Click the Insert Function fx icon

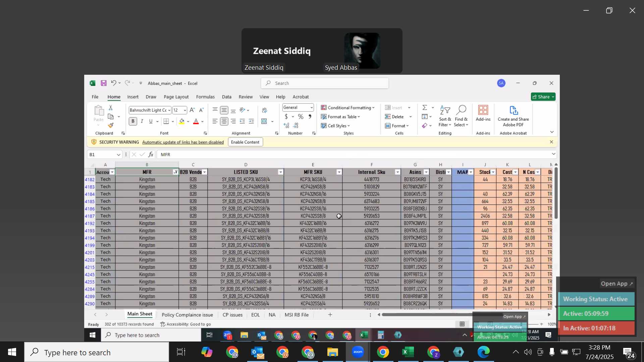click(151, 155)
